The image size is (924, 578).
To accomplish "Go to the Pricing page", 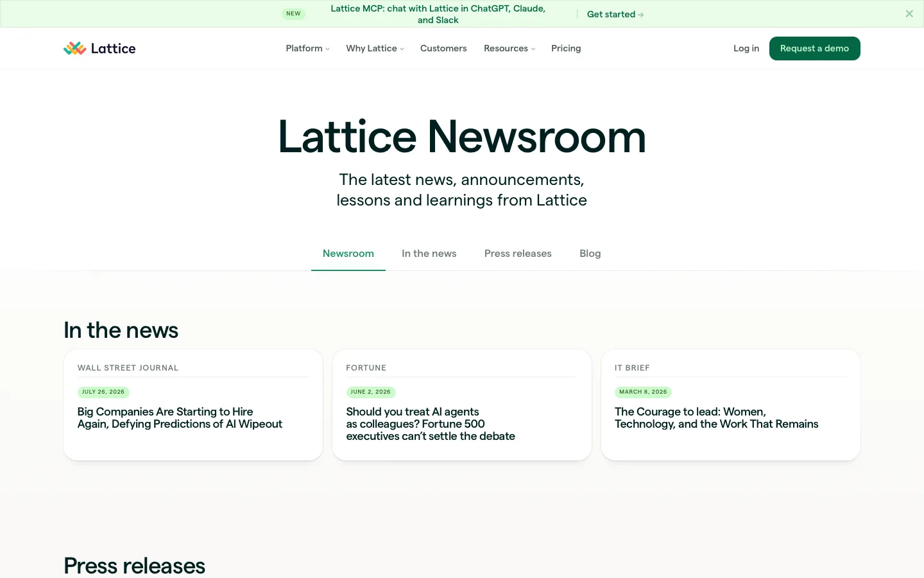I will 566,48.
